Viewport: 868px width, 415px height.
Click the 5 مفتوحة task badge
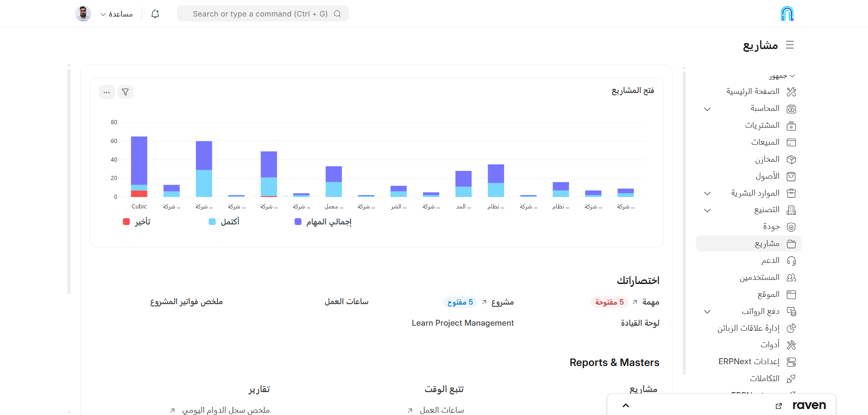[609, 302]
